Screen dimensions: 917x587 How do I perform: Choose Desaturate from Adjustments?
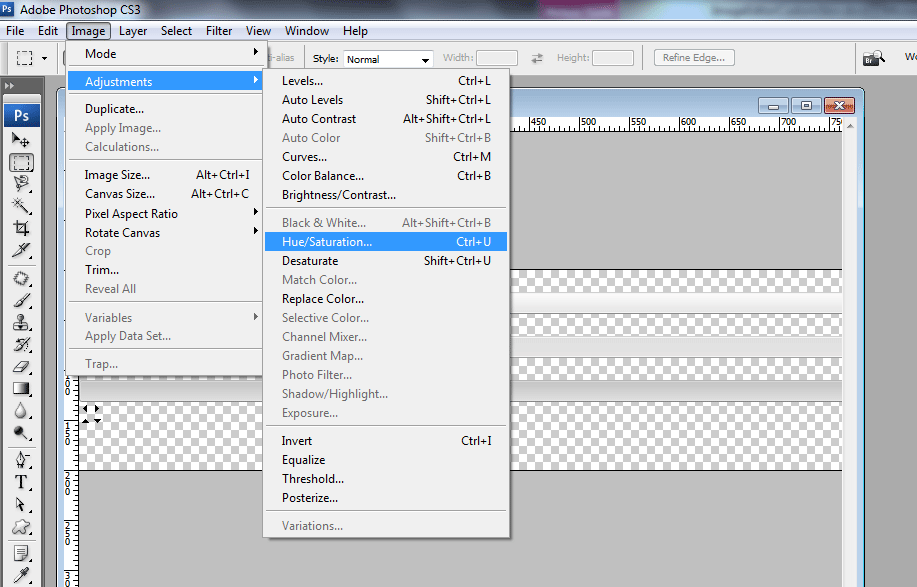386,261
